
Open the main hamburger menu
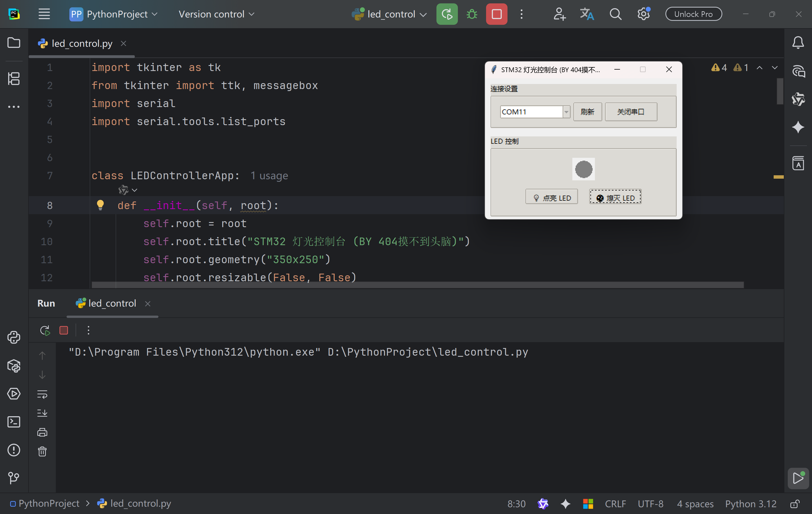44,14
